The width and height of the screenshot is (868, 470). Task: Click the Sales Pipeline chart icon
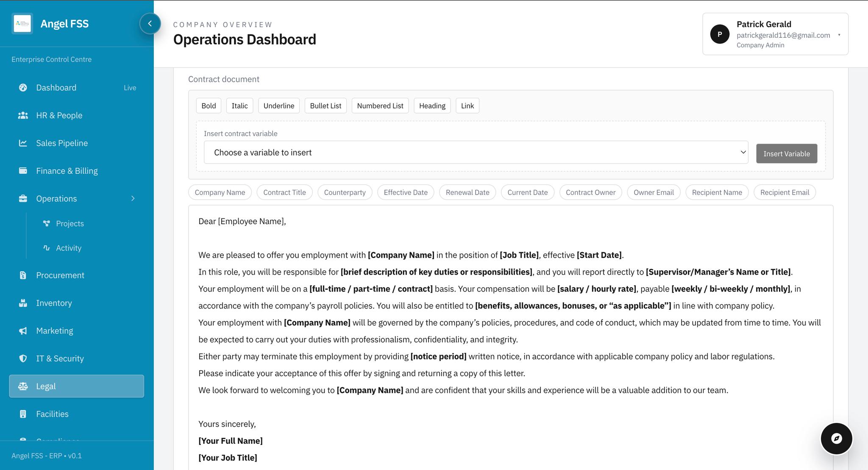pyautogui.click(x=23, y=143)
